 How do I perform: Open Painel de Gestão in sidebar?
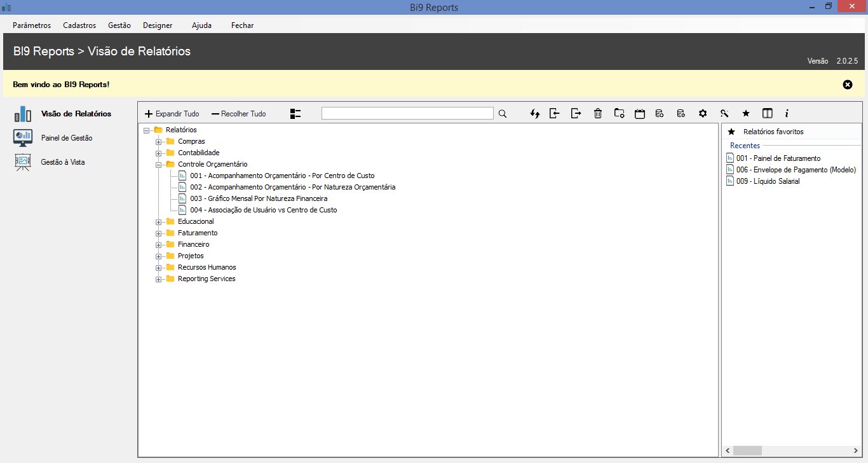(x=67, y=138)
